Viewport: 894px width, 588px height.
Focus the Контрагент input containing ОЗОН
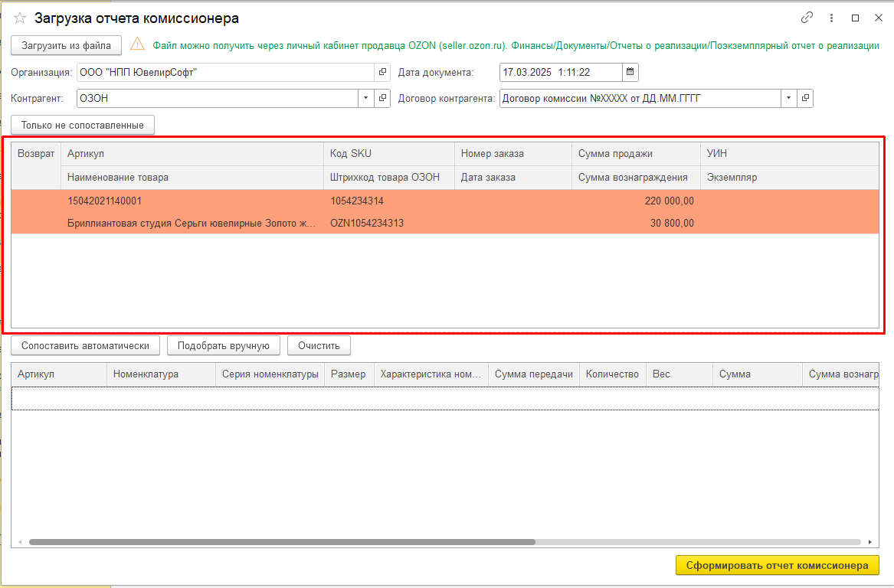point(218,98)
